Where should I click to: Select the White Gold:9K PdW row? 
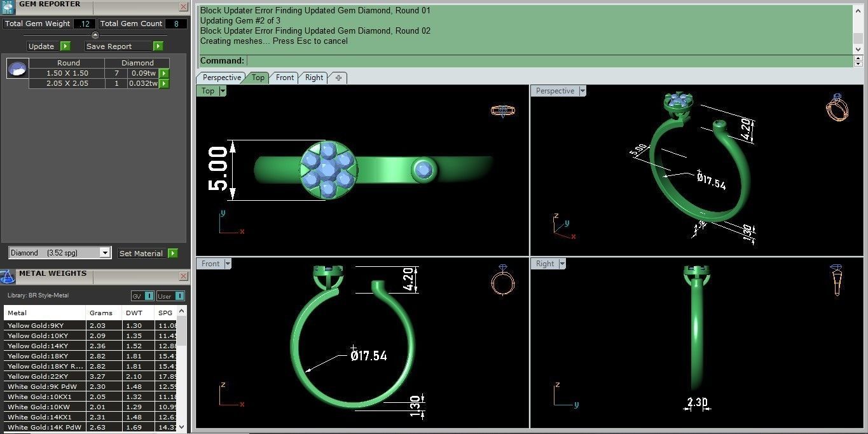coord(90,386)
